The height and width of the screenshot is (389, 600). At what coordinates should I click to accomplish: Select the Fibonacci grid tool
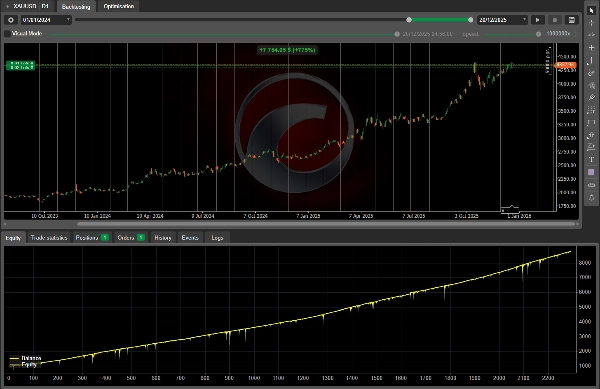pos(591,110)
